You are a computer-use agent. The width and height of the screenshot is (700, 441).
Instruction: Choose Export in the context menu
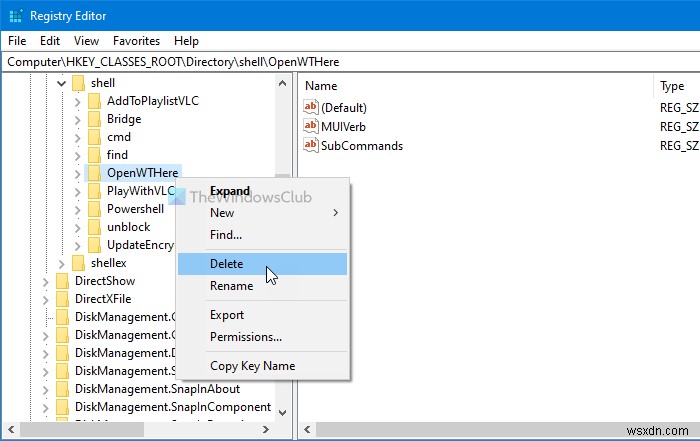(262, 315)
